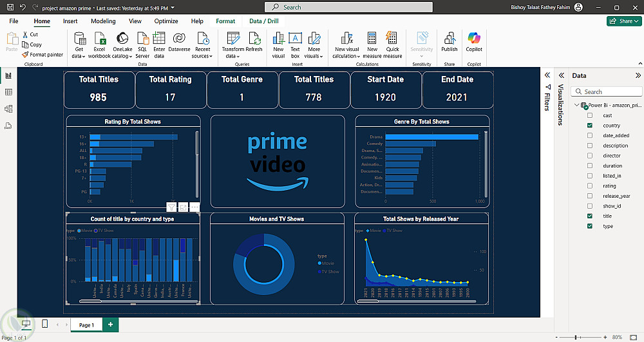
Task: Publish the report
Action: point(450,43)
